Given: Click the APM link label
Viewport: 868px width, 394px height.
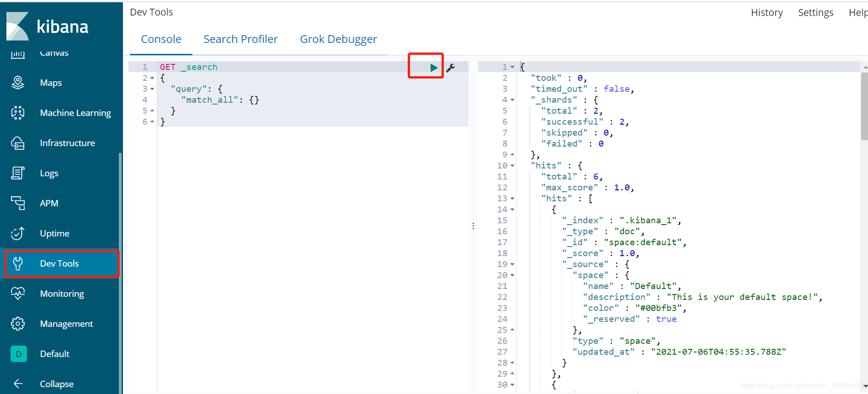Looking at the screenshot, I should pos(49,203).
